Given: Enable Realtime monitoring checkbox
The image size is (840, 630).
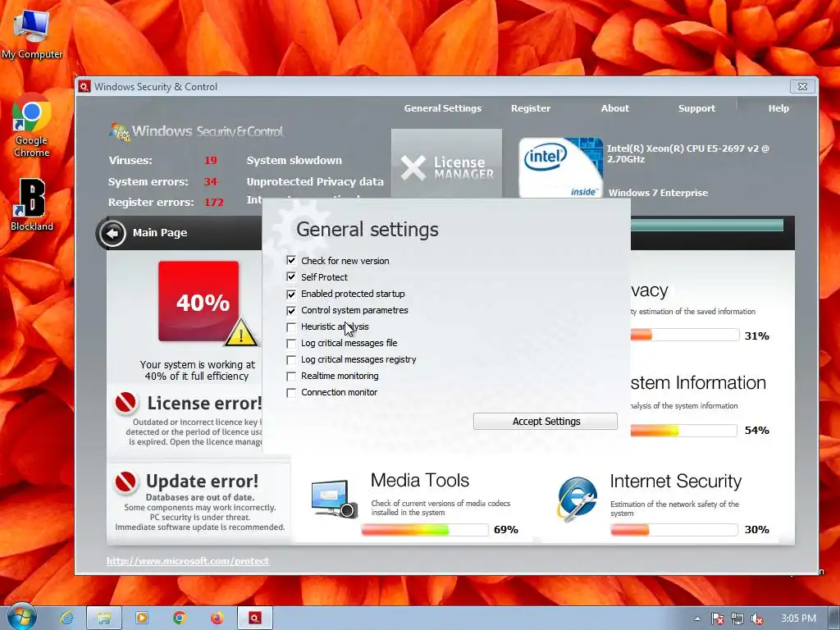Looking at the screenshot, I should click(291, 376).
